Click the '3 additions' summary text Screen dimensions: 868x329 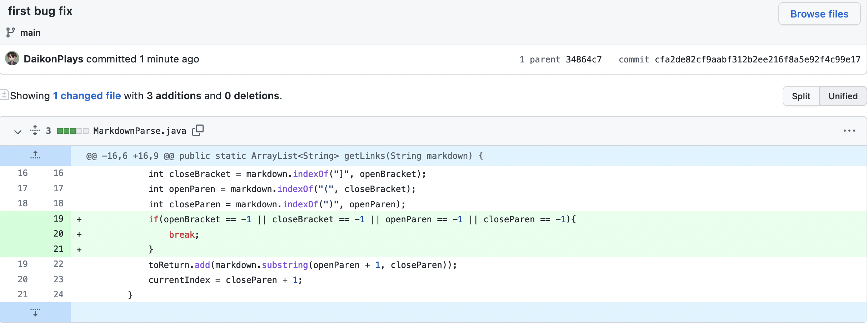point(174,96)
